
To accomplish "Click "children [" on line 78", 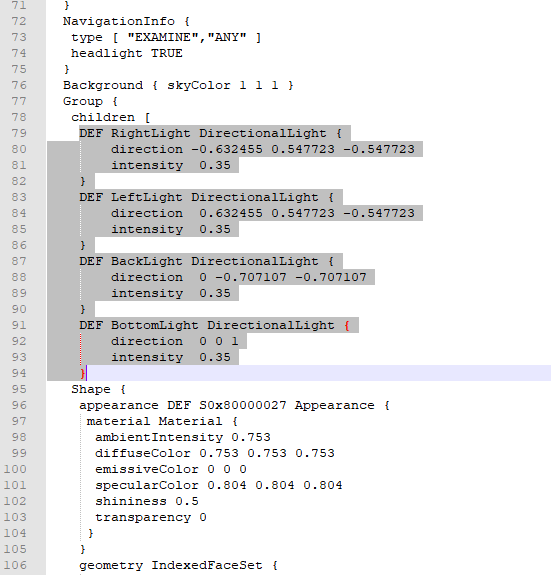I will (111, 117).
